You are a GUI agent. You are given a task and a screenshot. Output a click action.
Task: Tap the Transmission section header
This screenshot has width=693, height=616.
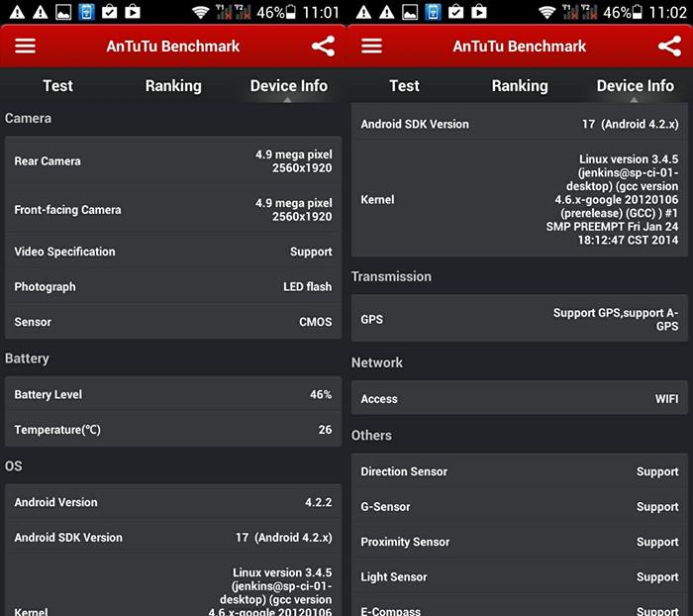coord(391,276)
